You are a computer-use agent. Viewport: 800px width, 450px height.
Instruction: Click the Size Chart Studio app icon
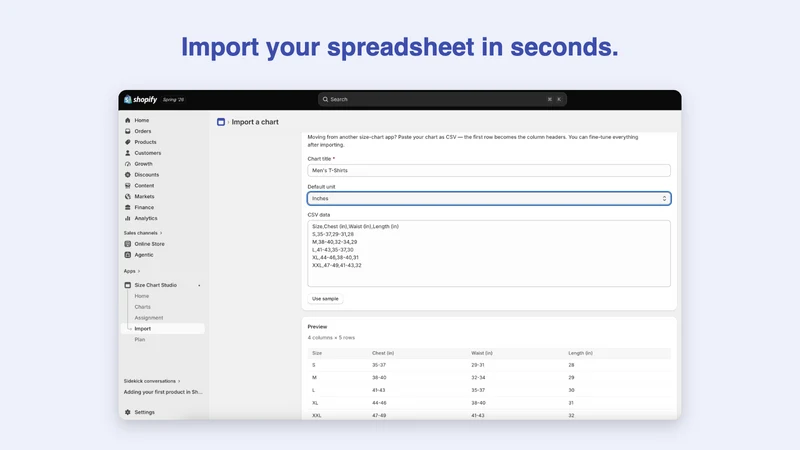tap(128, 285)
